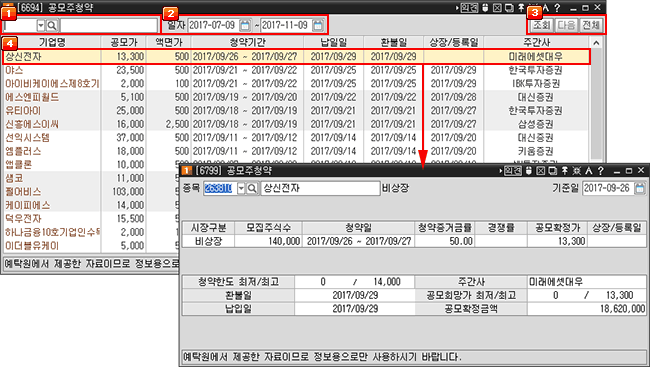
Task: Open the start-date calendar picker in 일자 range
Action: tap(245, 25)
